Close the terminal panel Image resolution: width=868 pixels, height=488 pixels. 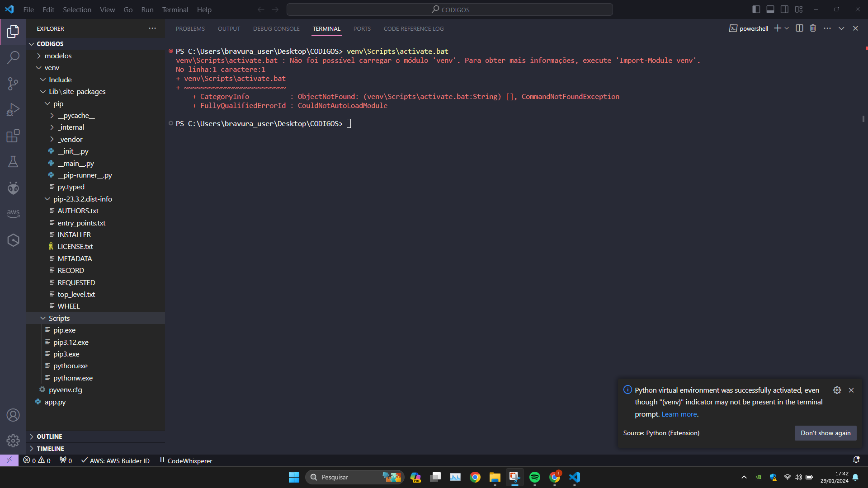pyautogui.click(x=855, y=28)
